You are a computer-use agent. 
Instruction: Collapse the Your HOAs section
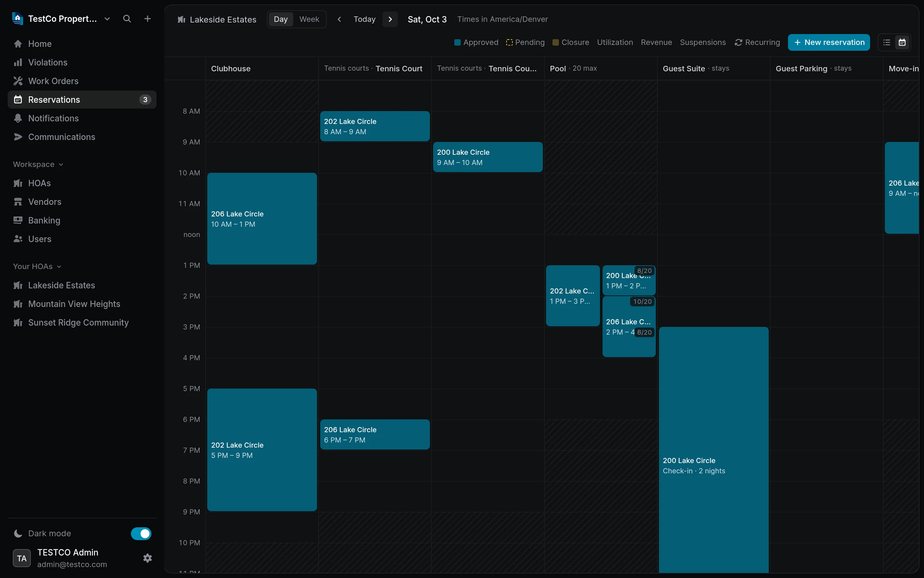tap(37, 267)
